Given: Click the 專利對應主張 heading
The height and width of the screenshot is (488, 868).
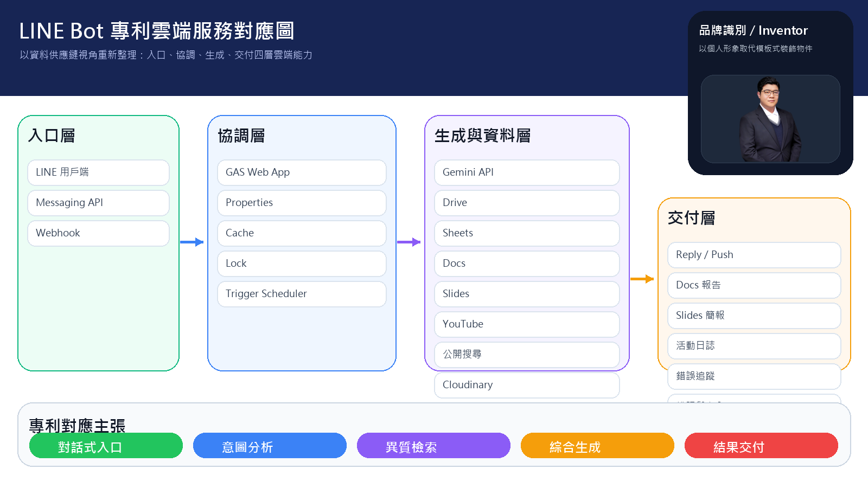Looking at the screenshot, I should 77,425.
